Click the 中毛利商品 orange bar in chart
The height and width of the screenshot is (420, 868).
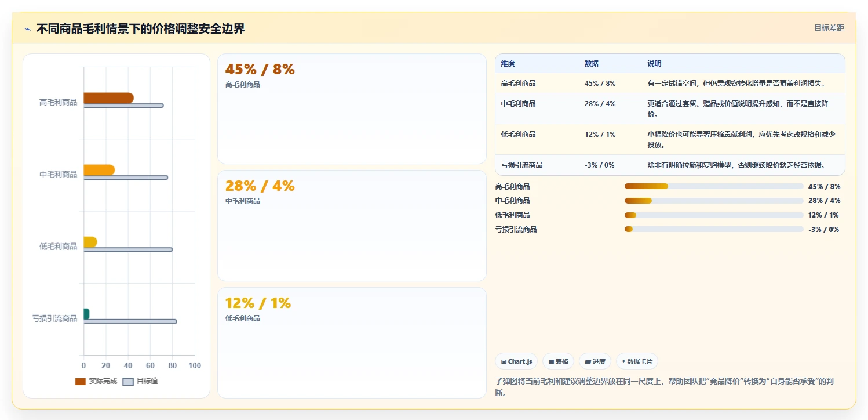[x=99, y=170]
